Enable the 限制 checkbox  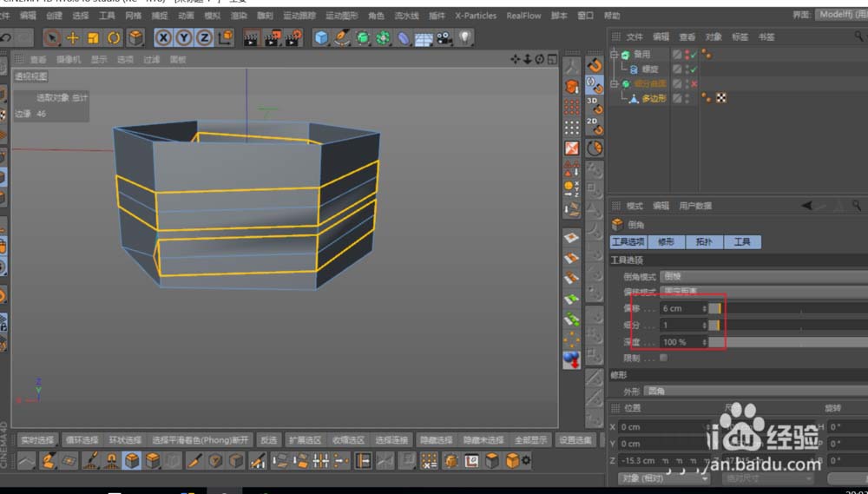click(x=664, y=358)
